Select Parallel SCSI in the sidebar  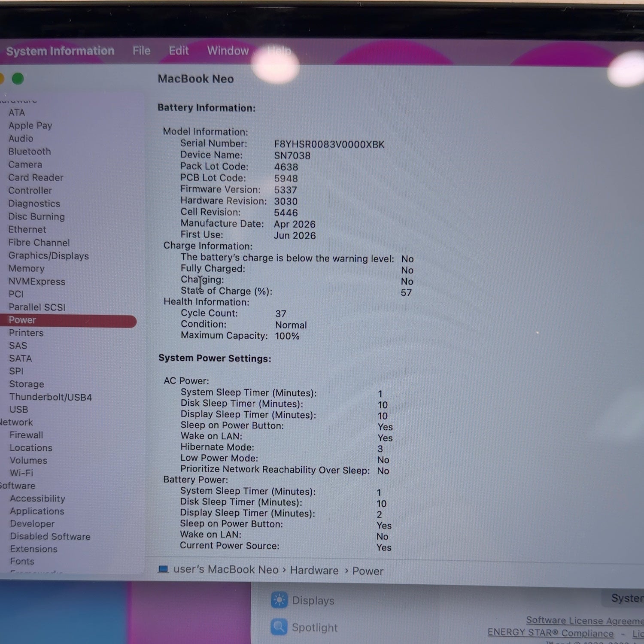click(37, 307)
